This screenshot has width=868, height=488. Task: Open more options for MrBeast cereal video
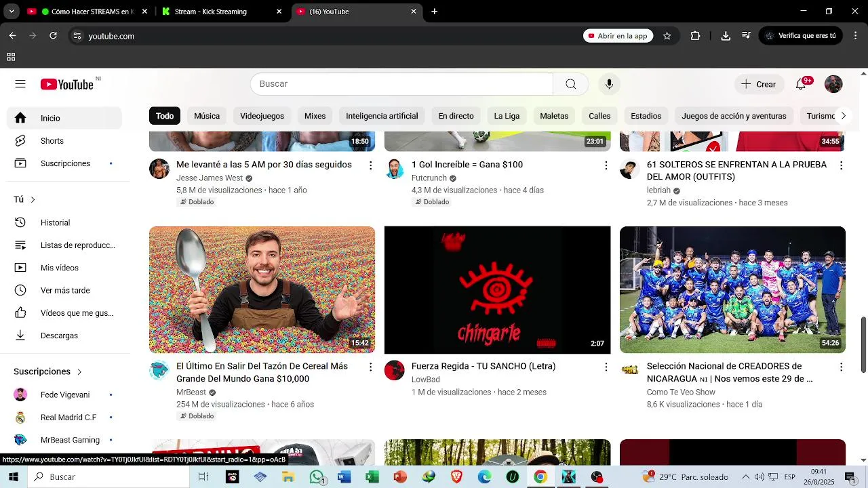tap(370, 367)
